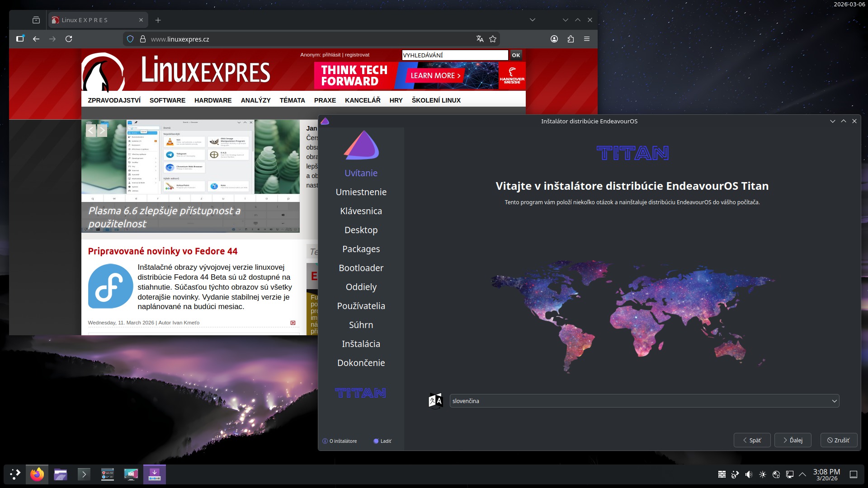Click the volume icon in system tray
The width and height of the screenshot is (868, 488).
click(749, 474)
